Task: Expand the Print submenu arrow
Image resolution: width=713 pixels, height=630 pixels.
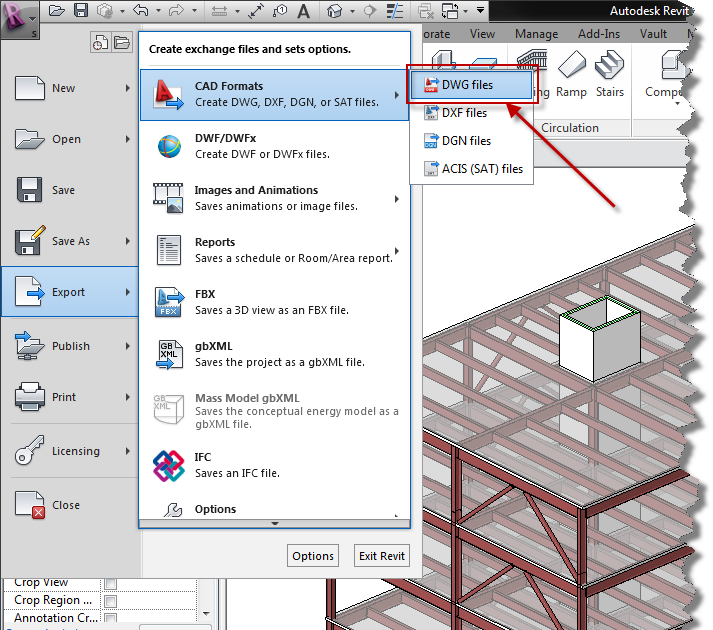Action: 128,397
